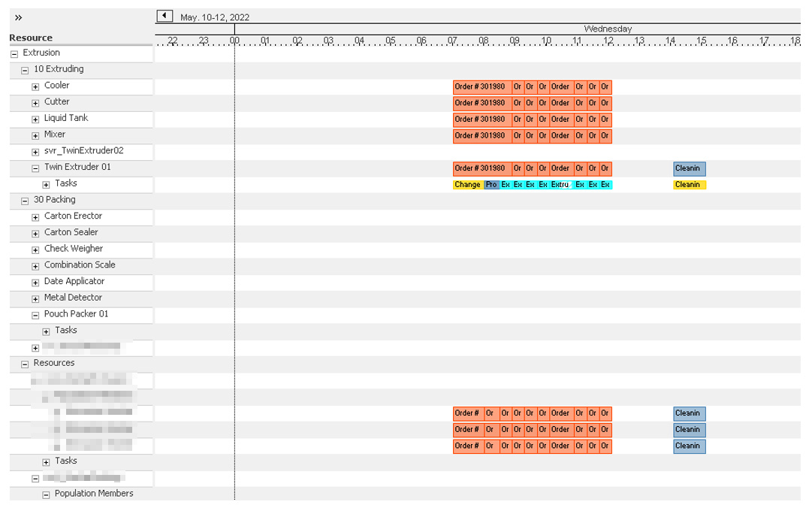Viewport: 812px width, 517px height.
Task: Expand the svr_TwinExtruder02 node
Action: pyautogui.click(x=35, y=152)
